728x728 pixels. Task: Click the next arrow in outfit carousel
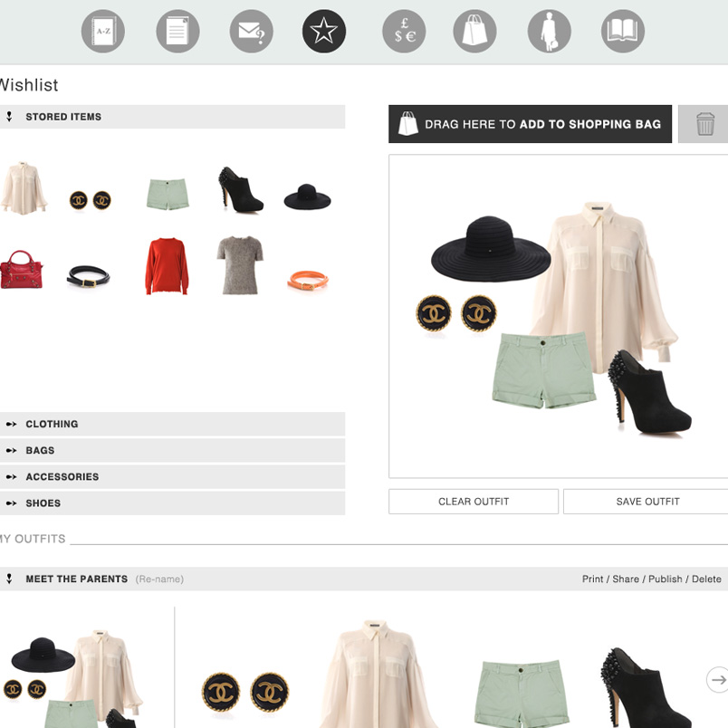pyautogui.click(x=717, y=679)
